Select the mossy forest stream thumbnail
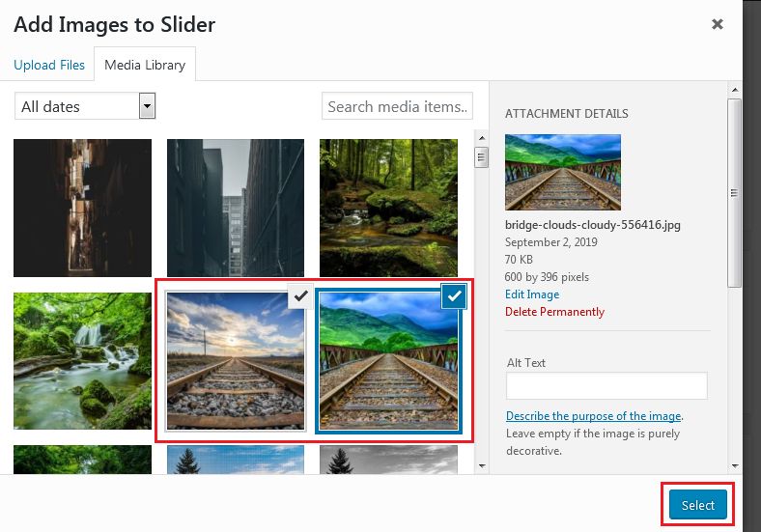This screenshot has height=532, width=761. coord(388,208)
